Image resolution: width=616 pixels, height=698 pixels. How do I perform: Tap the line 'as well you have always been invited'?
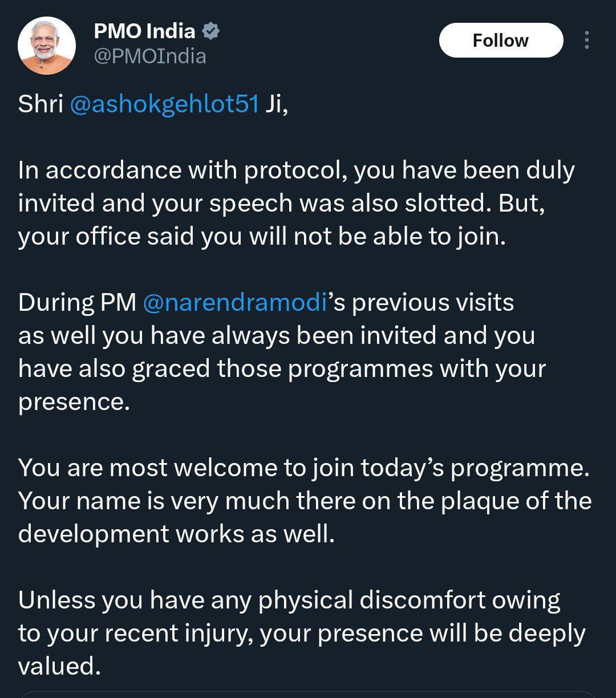277,336
